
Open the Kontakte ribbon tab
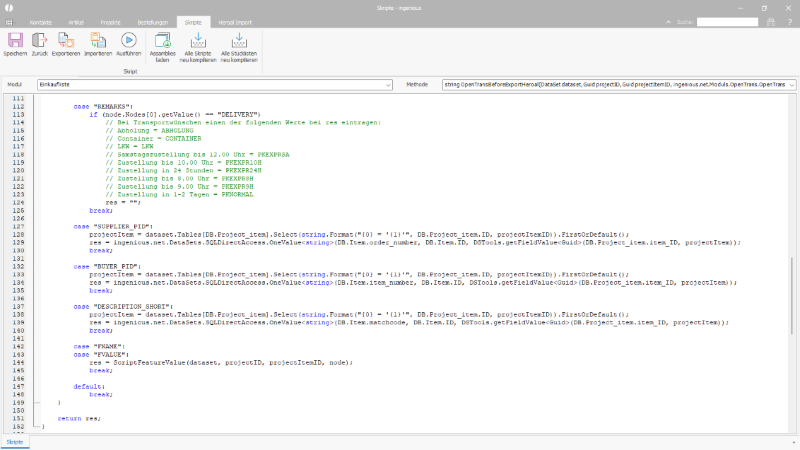pyautogui.click(x=40, y=20)
